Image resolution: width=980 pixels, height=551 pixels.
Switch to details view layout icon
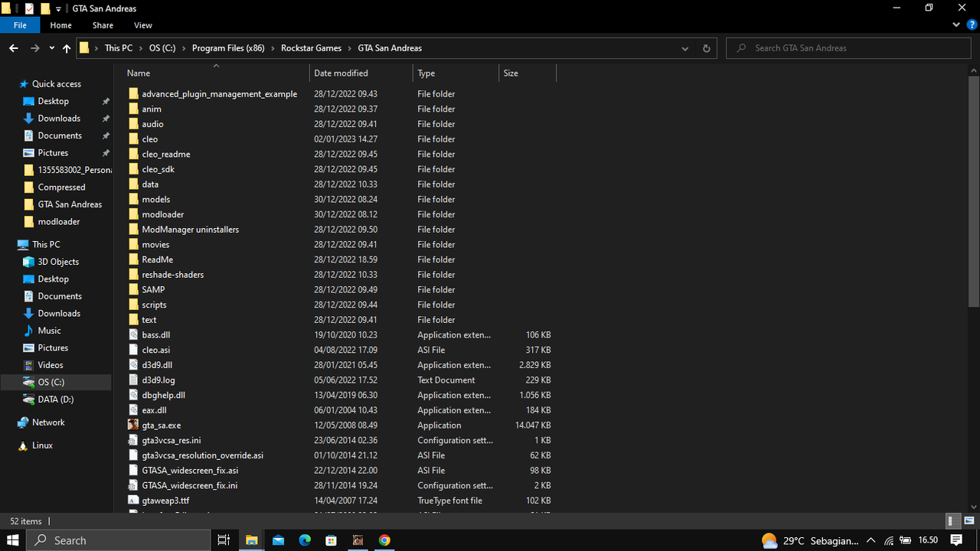(x=953, y=521)
